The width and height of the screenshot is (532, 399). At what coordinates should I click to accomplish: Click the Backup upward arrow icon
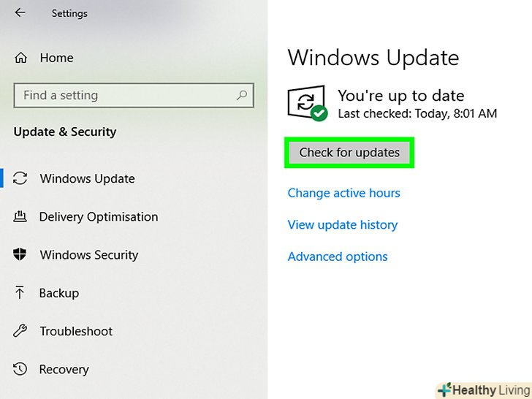pyautogui.click(x=20, y=292)
